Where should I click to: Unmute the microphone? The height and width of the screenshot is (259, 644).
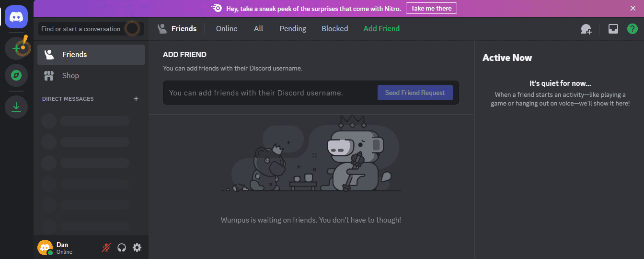106,247
